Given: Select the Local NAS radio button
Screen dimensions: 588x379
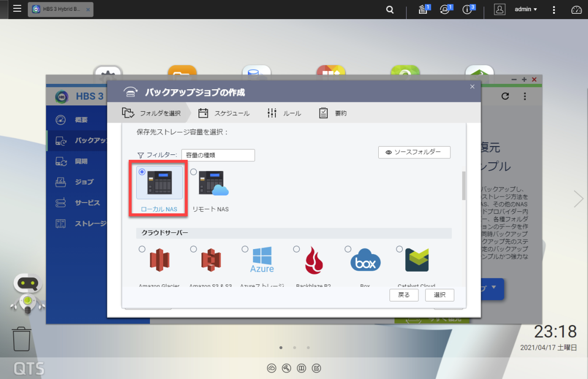Looking at the screenshot, I should tap(142, 172).
